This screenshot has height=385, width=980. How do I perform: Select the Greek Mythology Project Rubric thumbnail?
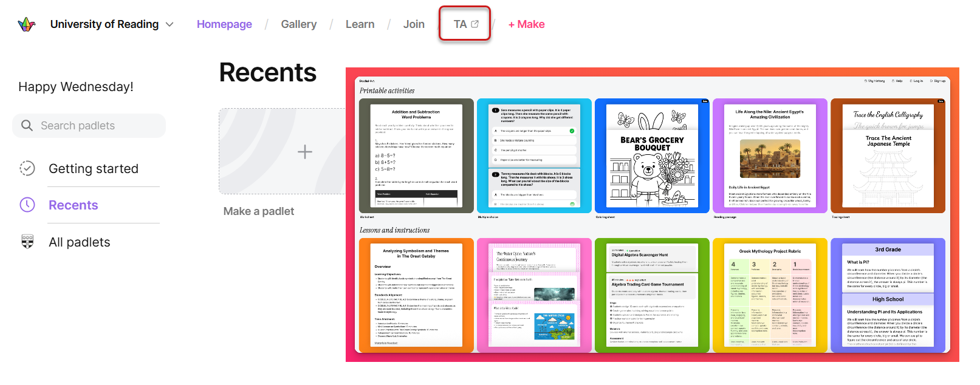point(770,296)
